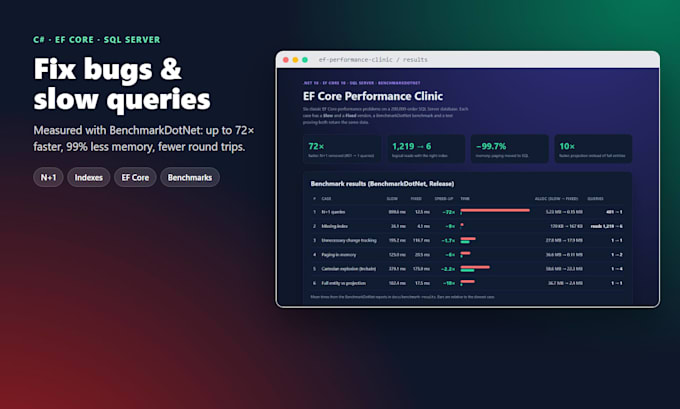
Task: Click the green time bar in Unnecessary change tracking row
Action: 465,242
